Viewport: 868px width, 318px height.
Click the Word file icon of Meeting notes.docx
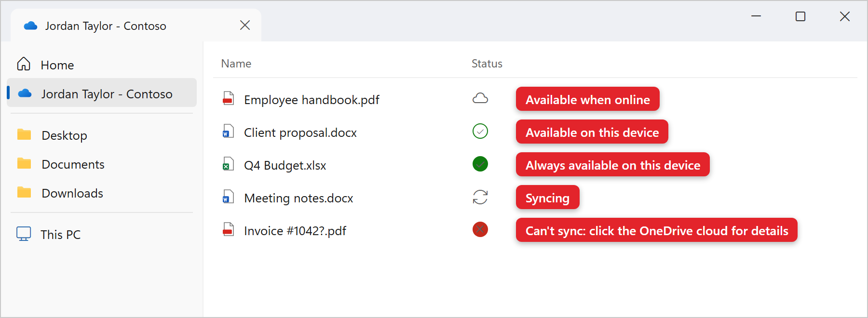pos(228,197)
